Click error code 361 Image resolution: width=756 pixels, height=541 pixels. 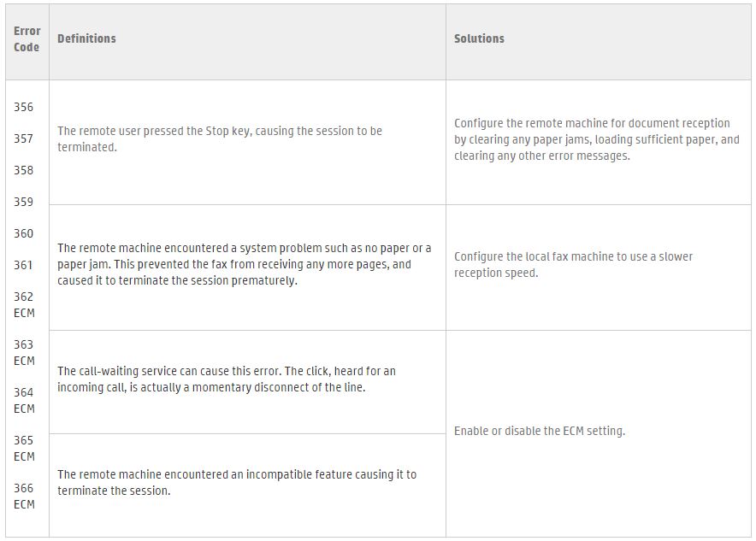point(24,265)
